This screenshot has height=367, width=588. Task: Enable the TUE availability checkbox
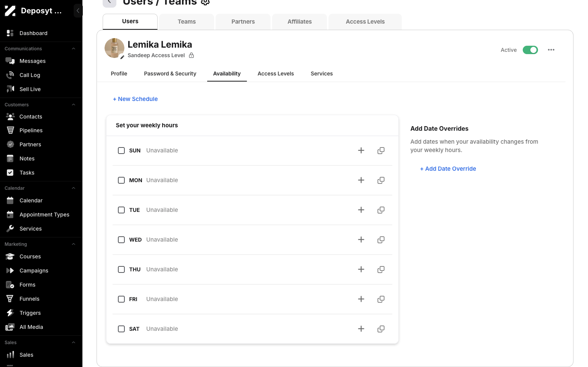[x=121, y=210]
